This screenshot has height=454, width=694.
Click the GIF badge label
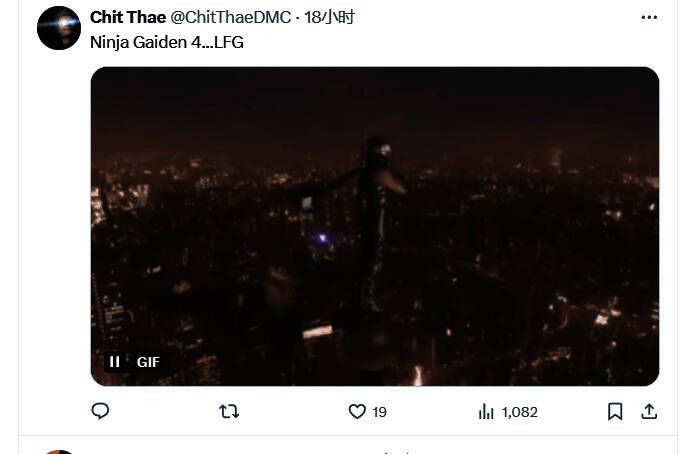pyautogui.click(x=148, y=362)
